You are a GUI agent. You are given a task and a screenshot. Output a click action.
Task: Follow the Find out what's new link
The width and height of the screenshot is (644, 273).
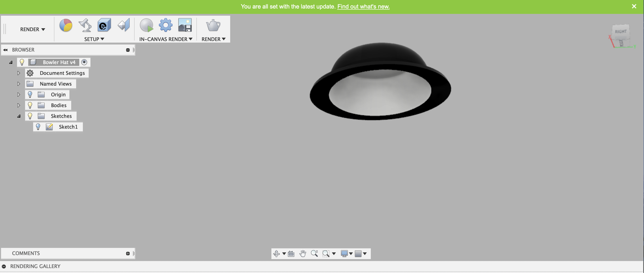363,6
